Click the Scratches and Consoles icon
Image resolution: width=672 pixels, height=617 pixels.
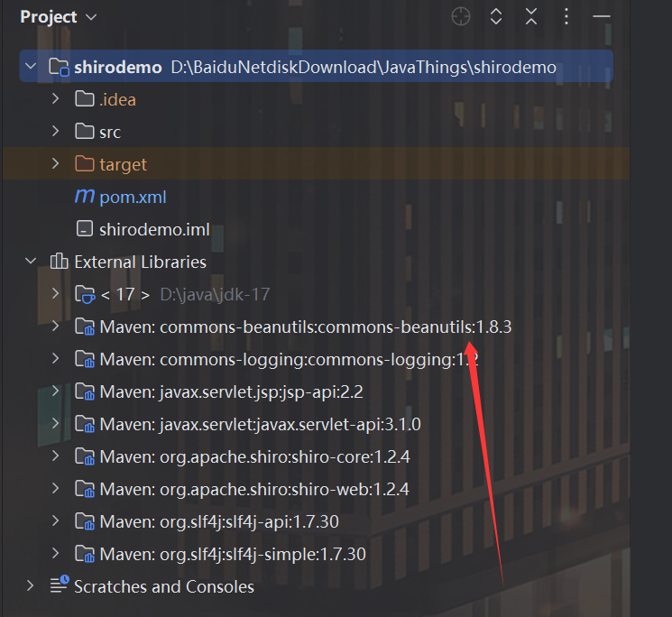pos(60,586)
